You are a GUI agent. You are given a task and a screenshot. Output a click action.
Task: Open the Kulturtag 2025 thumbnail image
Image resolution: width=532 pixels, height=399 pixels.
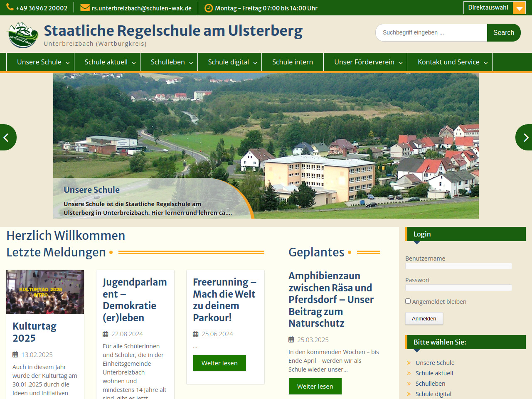(x=45, y=292)
